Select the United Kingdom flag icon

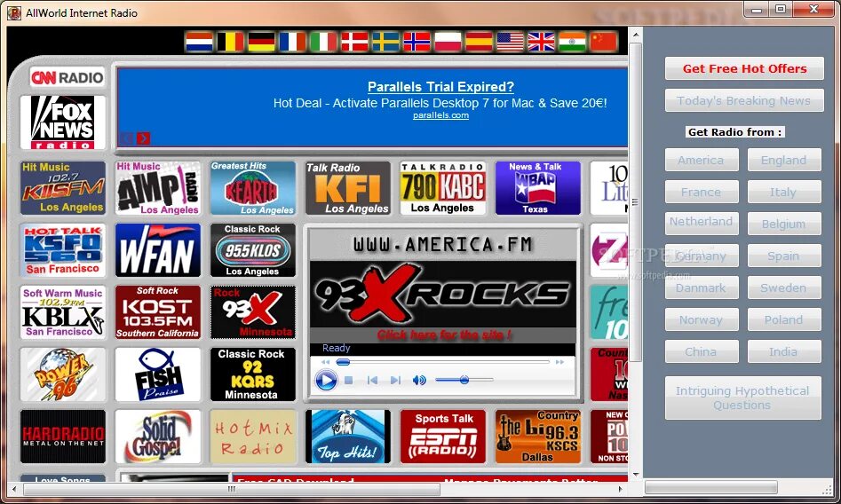click(541, 42)
